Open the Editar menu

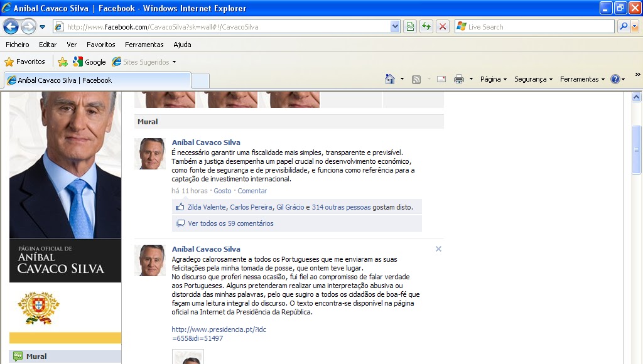click(x=48, y=45)
